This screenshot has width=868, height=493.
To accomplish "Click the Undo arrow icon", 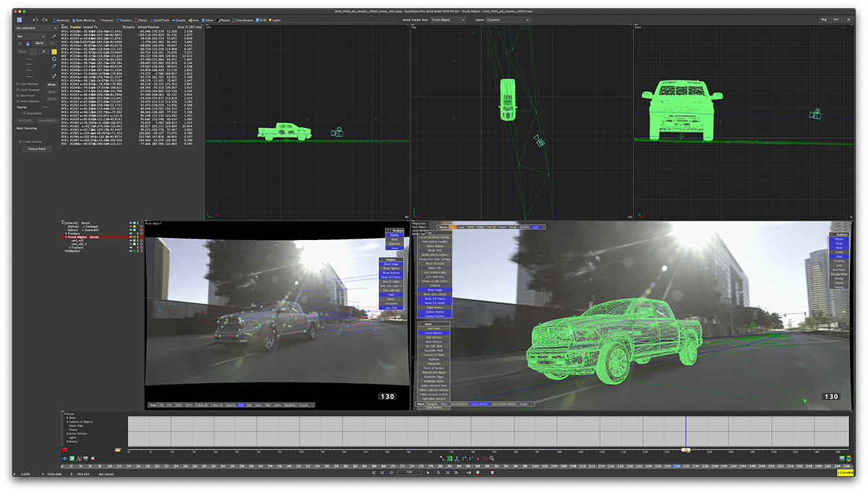I will tap(35, 20).
